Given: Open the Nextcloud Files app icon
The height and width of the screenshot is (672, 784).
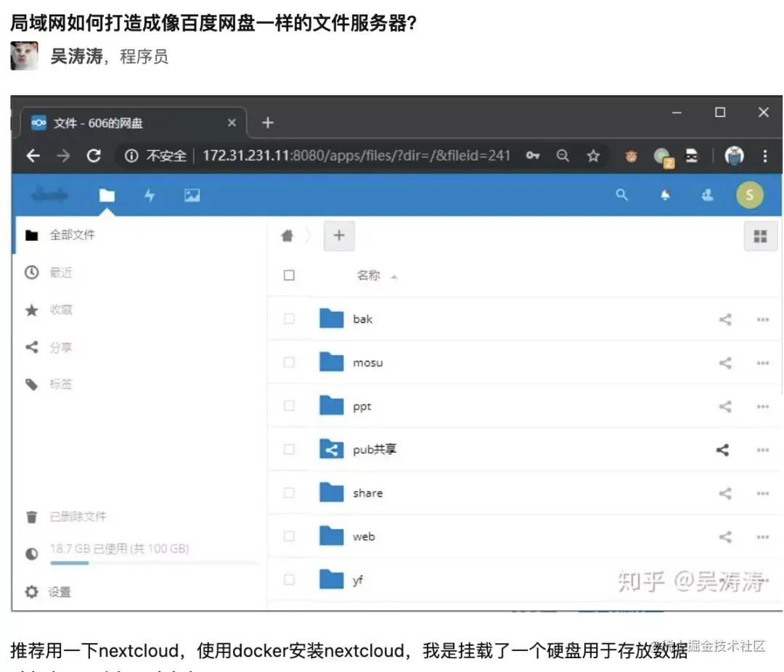Looking at the screenshot, I should [x=107, y=195].
